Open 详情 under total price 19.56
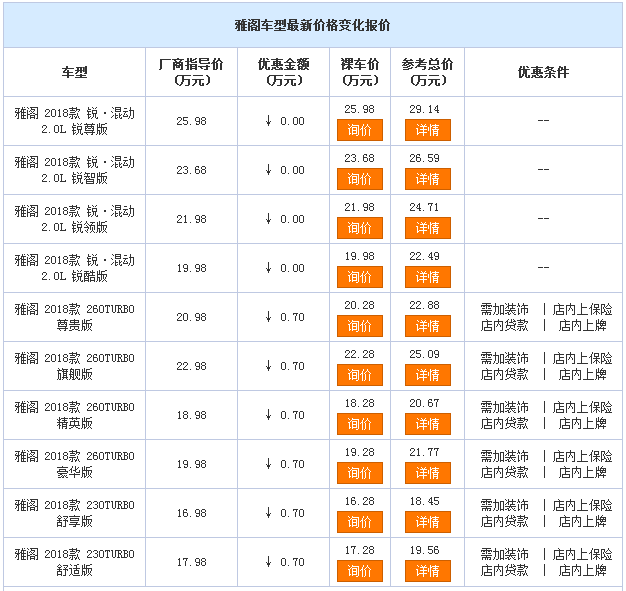Viewport: 626px width, 591px height. coord(428,571)
